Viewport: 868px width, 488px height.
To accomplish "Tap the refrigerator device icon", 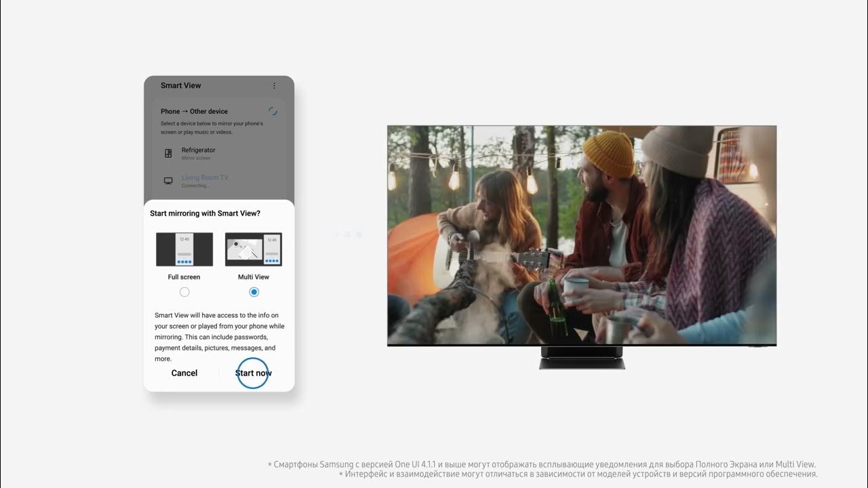I will [x=168, y=153].
